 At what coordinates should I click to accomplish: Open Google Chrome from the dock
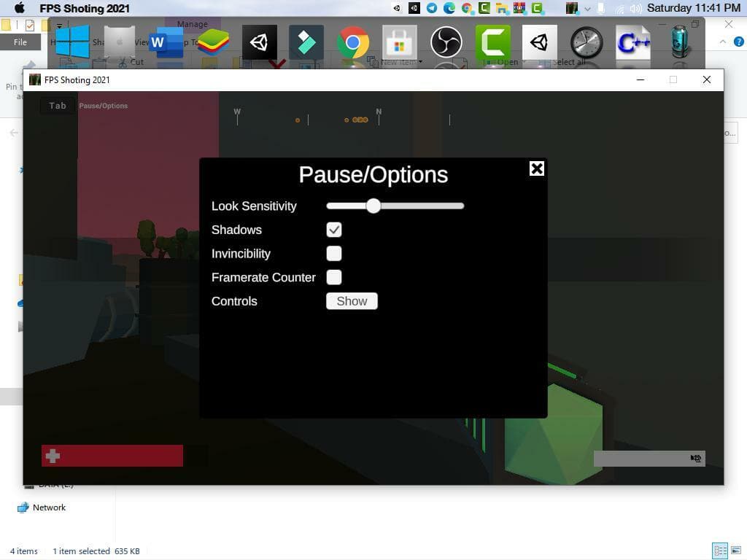353,42
